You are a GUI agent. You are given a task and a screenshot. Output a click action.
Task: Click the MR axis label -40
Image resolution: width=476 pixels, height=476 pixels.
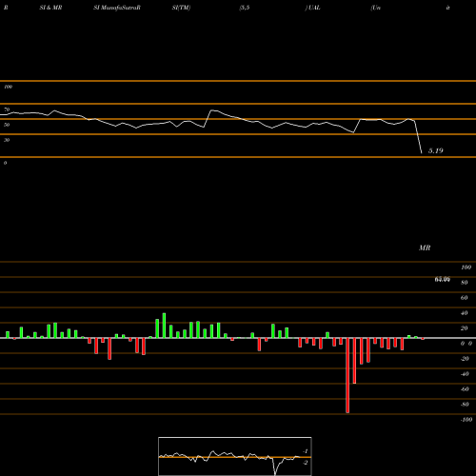click(x=465, y=374)
